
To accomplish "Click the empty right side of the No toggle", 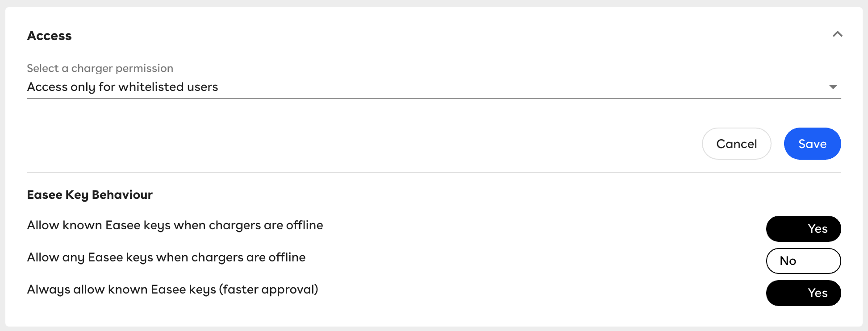I will 821,261.
